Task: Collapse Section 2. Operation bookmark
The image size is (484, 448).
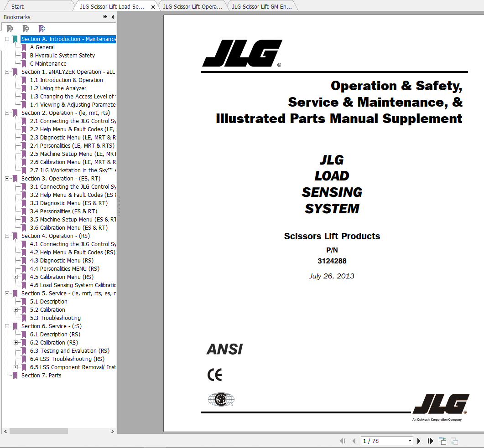Action: pos(7,113)
